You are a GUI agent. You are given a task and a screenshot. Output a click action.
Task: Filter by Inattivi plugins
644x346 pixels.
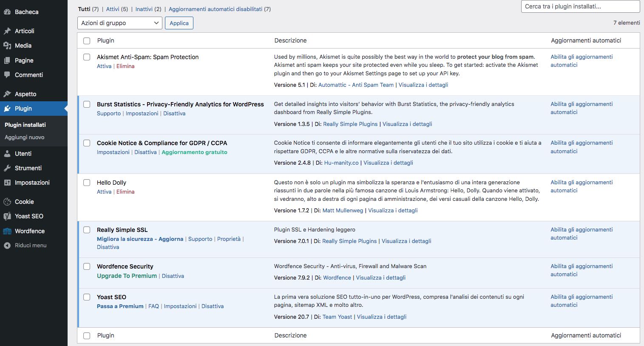[x=144, y=9]
